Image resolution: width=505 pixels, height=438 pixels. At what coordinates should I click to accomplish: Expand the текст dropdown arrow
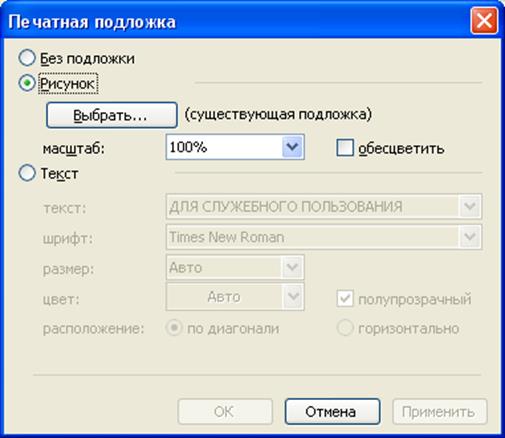(x=470, y=206)
